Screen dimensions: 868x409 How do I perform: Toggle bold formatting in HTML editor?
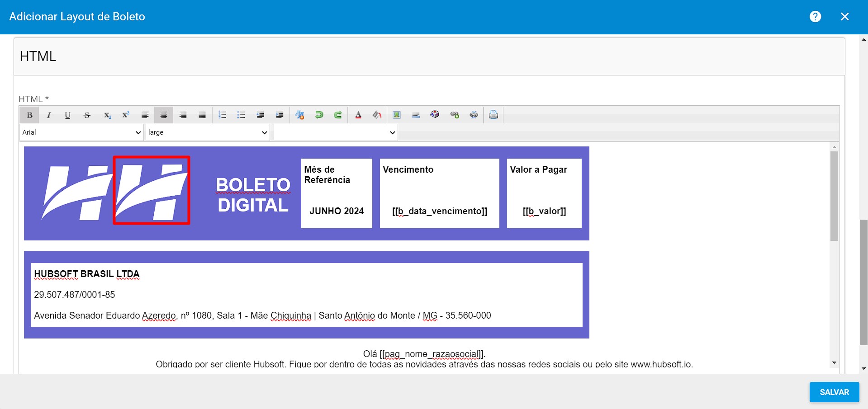pyautogui.click(x=29, y=115)
